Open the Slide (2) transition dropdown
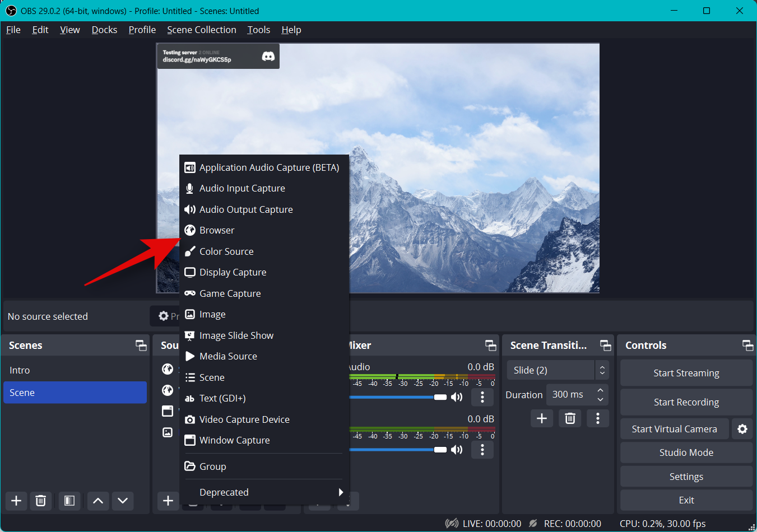 (x=558, y=370)
